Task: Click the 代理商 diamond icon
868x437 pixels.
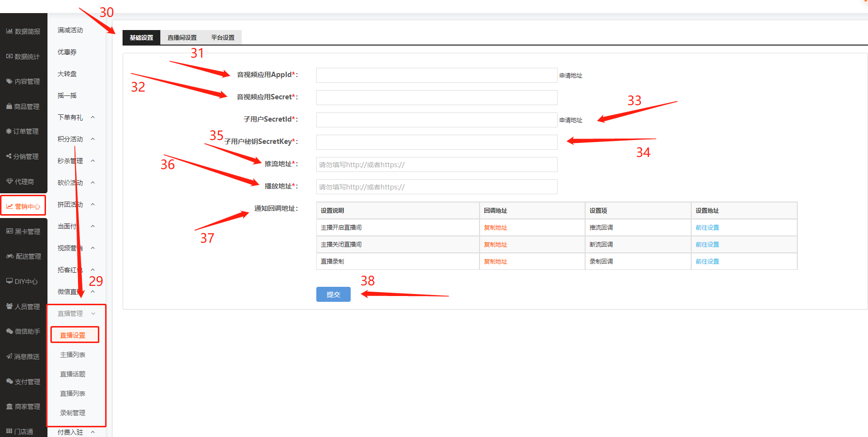Action: coord(9,182)
